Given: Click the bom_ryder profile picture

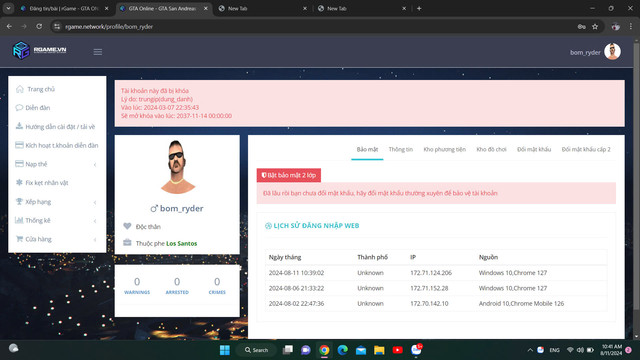Looking at the screenshot, I should [177, 167].
